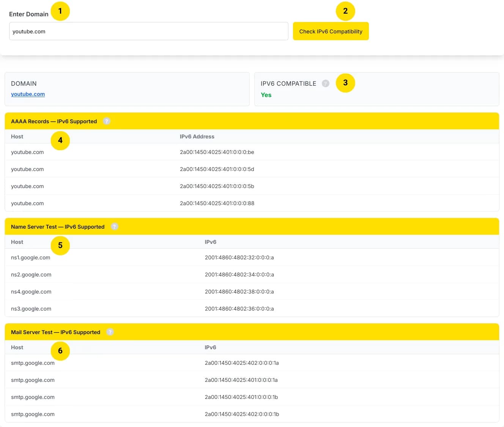Show help tooltip for Mail Server Test
This screenshot has width=504, height=427.
pyautogui.click(x=110, y=332)
